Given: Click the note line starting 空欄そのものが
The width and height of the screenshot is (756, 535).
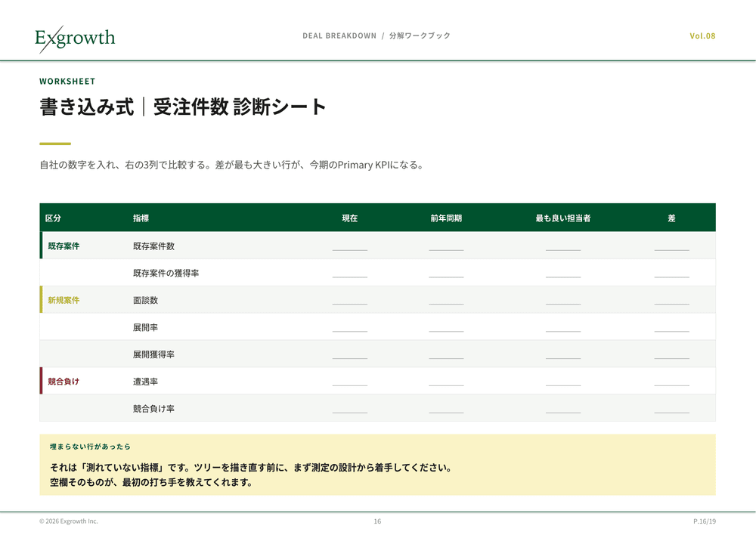Looking at the screenshot, I should (151, 482).
